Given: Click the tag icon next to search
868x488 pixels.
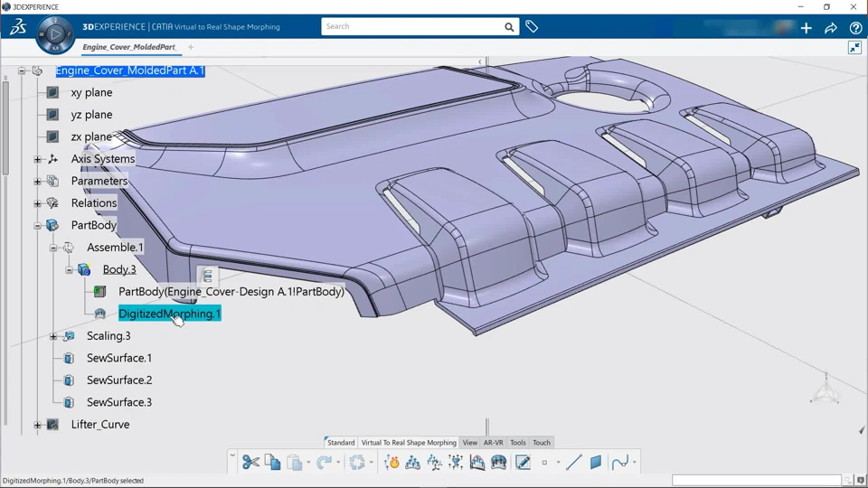Looking at the screenshot, I should (532, 26).
